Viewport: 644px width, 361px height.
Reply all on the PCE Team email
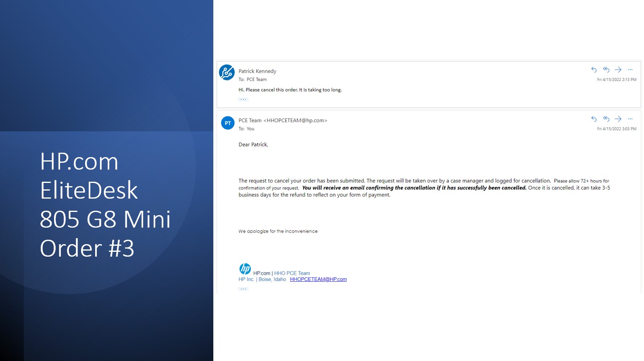tap(606, 119)
